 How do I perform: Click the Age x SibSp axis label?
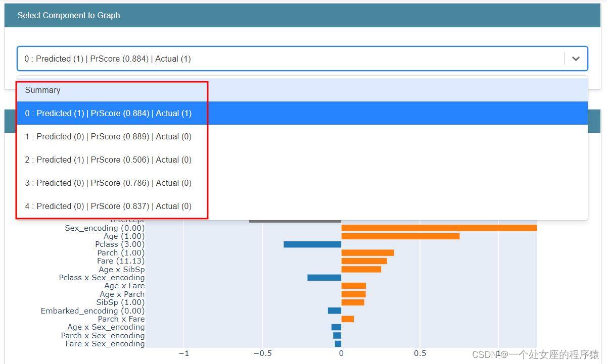(x=121, y=270)
